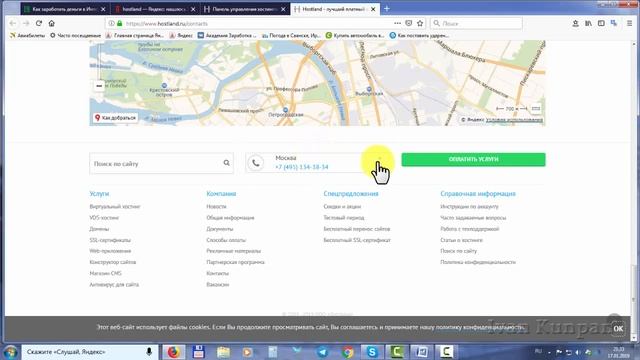Open the library bookshelf icon in toolbar
Viewport: 640px width, 360px height.
coord(588,24)
